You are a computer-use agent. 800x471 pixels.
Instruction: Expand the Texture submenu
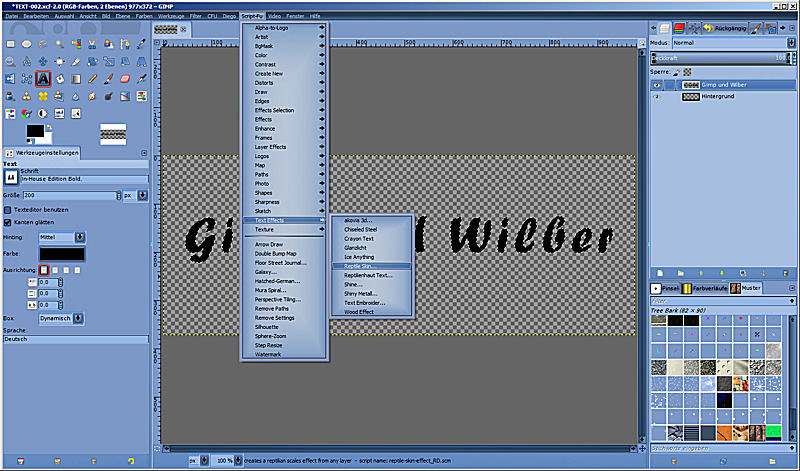[x=284, y=230]
